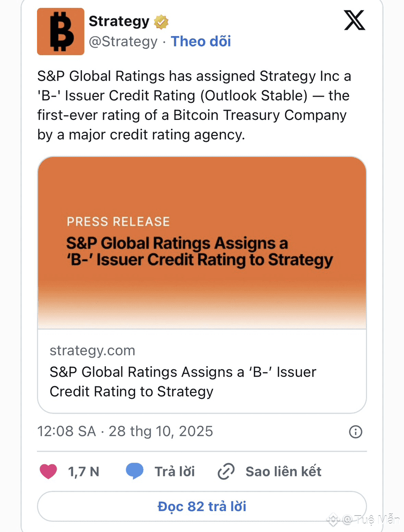Screen dimensions: 404x532
Task: Open the @Strategy handle
Action: tap(123, 41)
